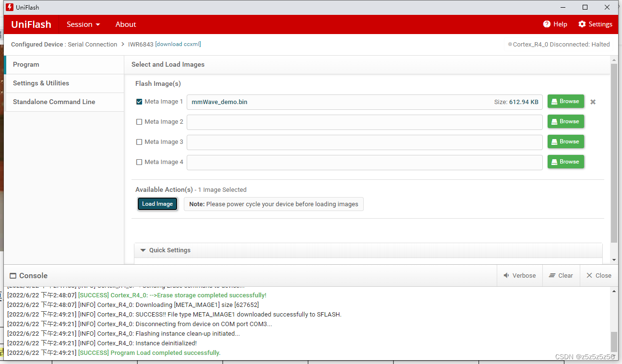Screen dimensions: 622x364
Task: Uncheck the Meta Image 1 checkbox
Action: tap(139, 102)
